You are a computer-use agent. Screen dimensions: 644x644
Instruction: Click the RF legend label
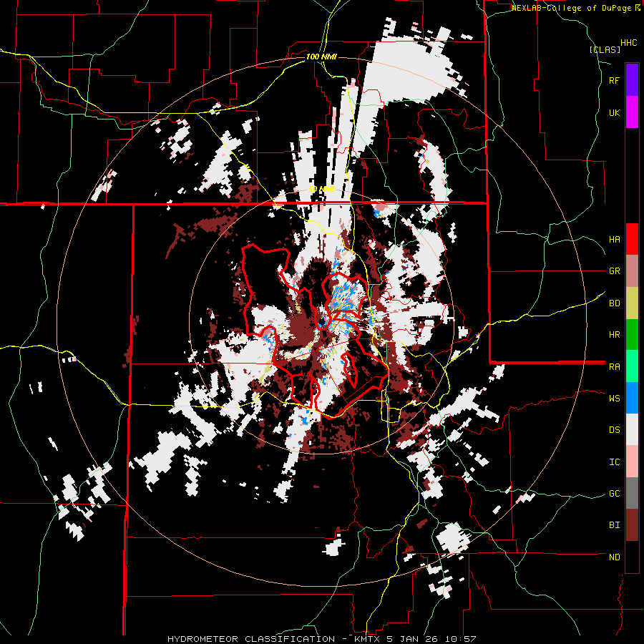point(614,80)
